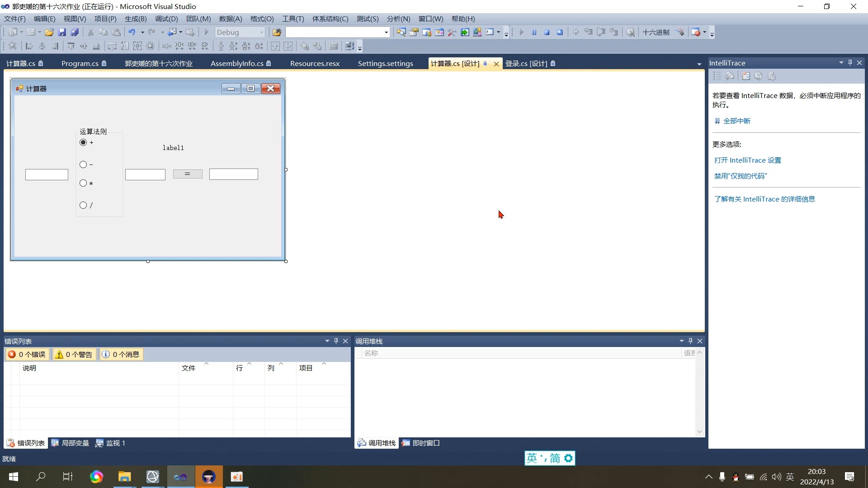The image size is (868, 488).
Task: Click the Restart debugging icon
Action: [x=560, y=32]
